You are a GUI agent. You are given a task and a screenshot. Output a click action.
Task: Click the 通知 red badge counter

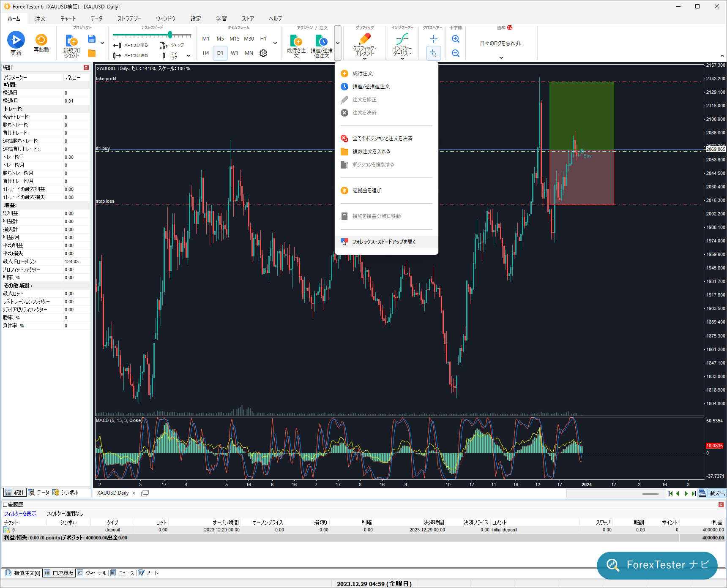pyautogui.click(x=510, y=27)
